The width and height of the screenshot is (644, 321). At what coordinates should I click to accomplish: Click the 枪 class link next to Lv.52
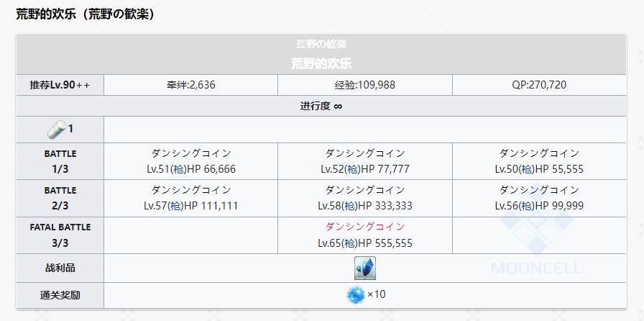coord(351,169)
